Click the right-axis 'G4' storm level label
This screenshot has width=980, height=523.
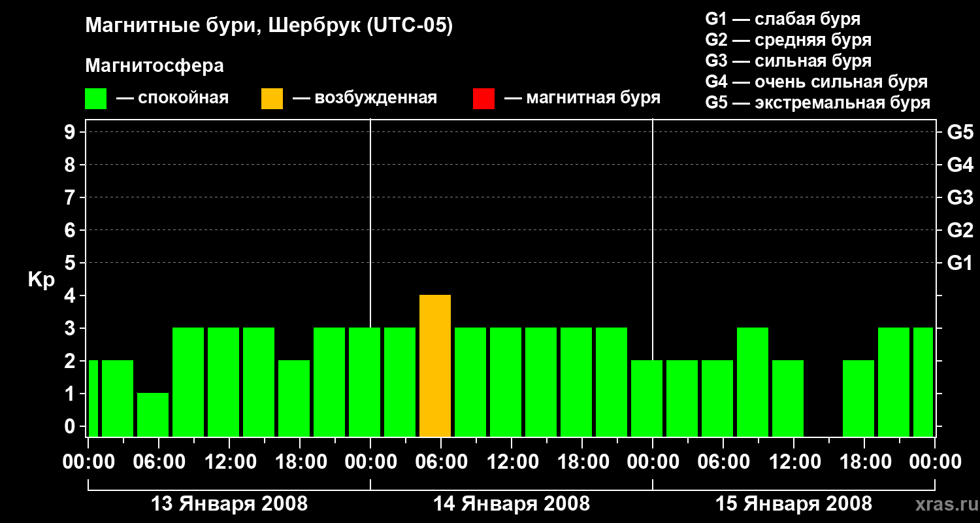click(960, 165)
